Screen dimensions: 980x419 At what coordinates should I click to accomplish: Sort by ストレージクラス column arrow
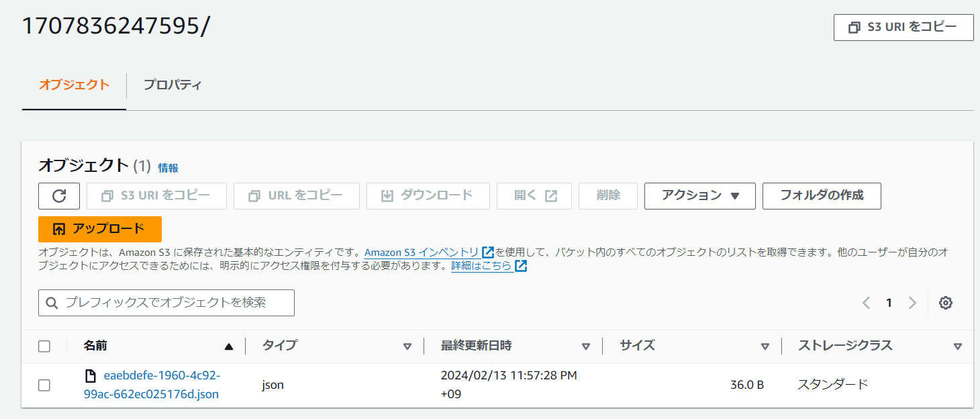click(957, 346)
